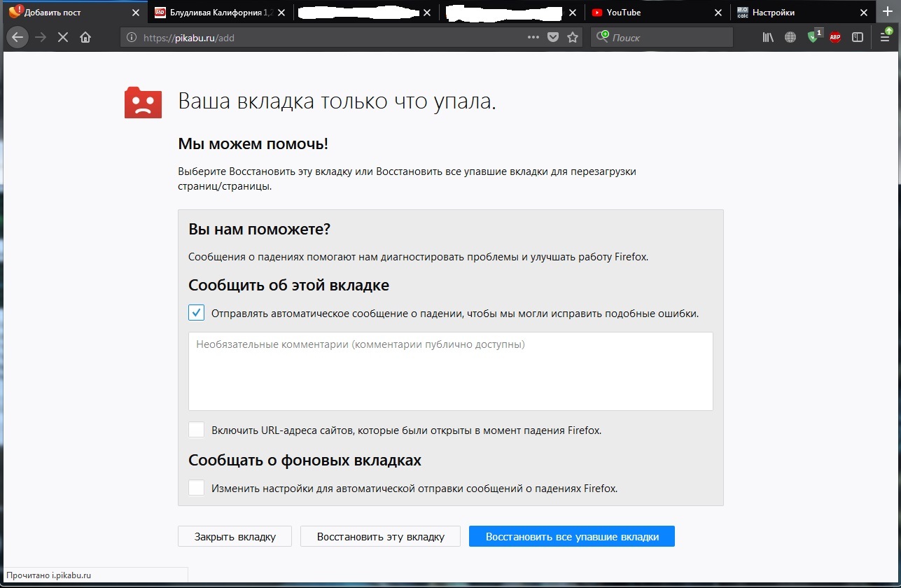901x588 pixels.
Task: Open Adblock Plus ABP icon
Action: click(835, 38)
